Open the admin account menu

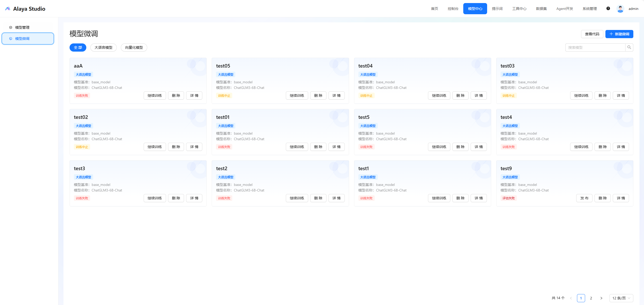tap(633, 9)
